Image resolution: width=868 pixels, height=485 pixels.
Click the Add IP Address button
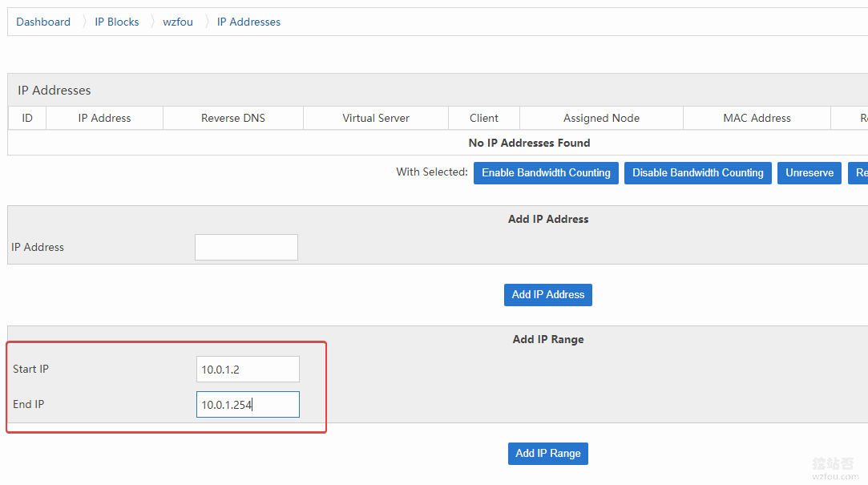(548, 294)
